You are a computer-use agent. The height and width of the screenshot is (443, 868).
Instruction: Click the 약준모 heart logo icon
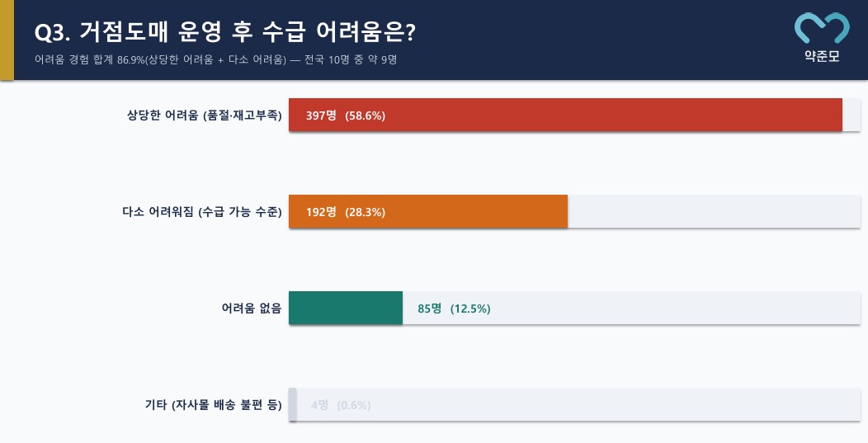pyautogui.click(x=821, y=29)
